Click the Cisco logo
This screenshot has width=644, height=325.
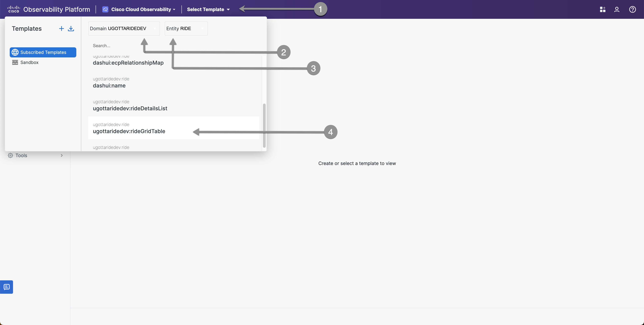[x=13, y=9]
